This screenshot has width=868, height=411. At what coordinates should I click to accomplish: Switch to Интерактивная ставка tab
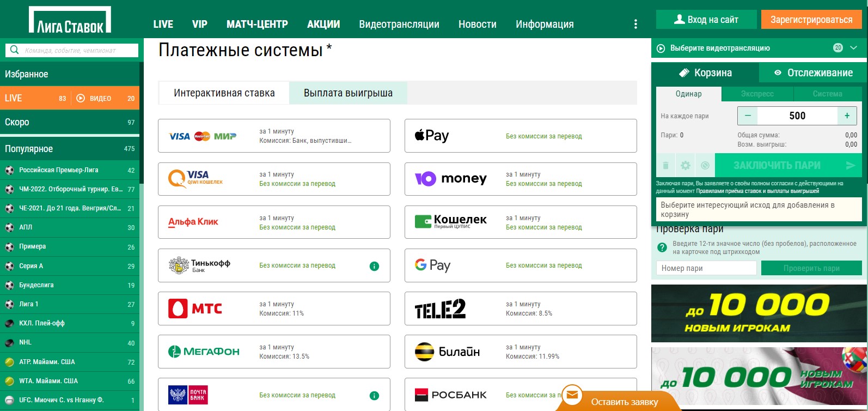[224, 93]
